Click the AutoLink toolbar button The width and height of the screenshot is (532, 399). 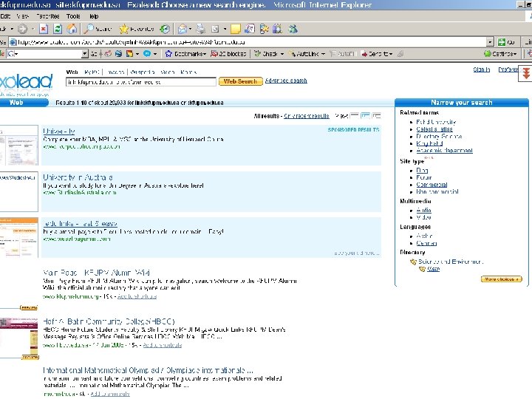[x=304, y=54]
